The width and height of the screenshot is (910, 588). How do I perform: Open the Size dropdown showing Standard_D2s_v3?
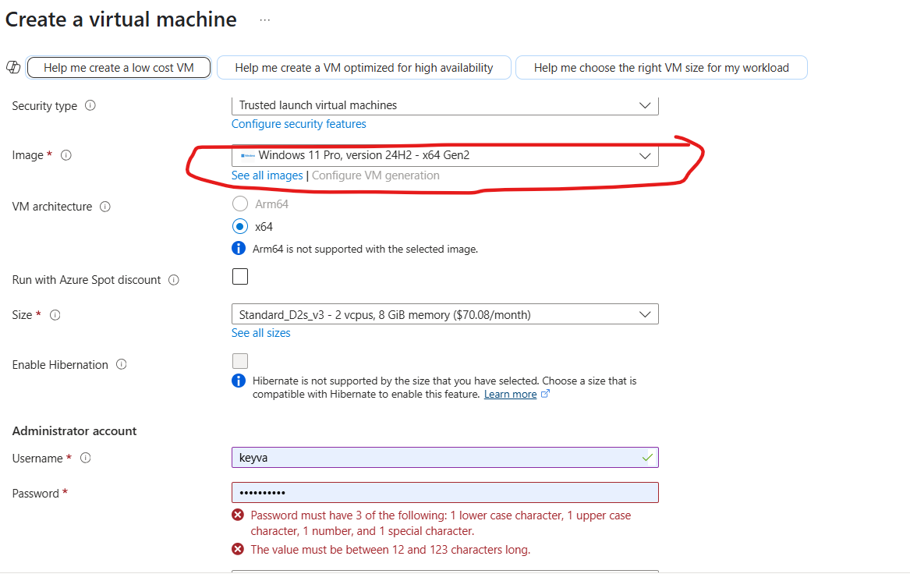[x=445, y=314]
